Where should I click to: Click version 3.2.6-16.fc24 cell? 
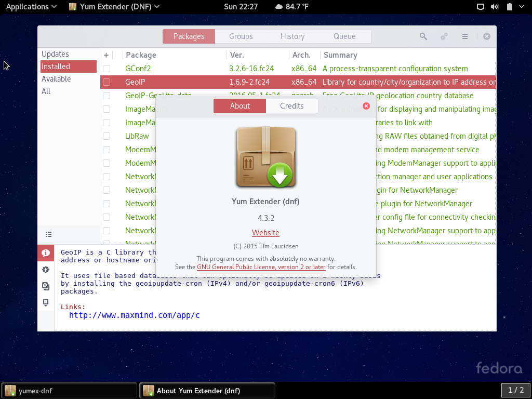pyautogui.click(x=251, y=69)
